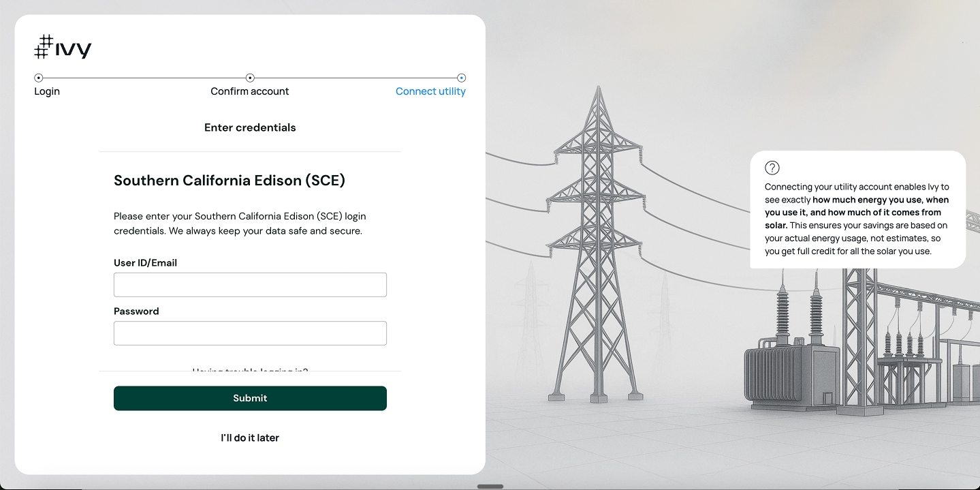The width and height of the screenshot is (980, 490).
Task: Click the 'Connecting your utility account' info text
Action: 857,219
